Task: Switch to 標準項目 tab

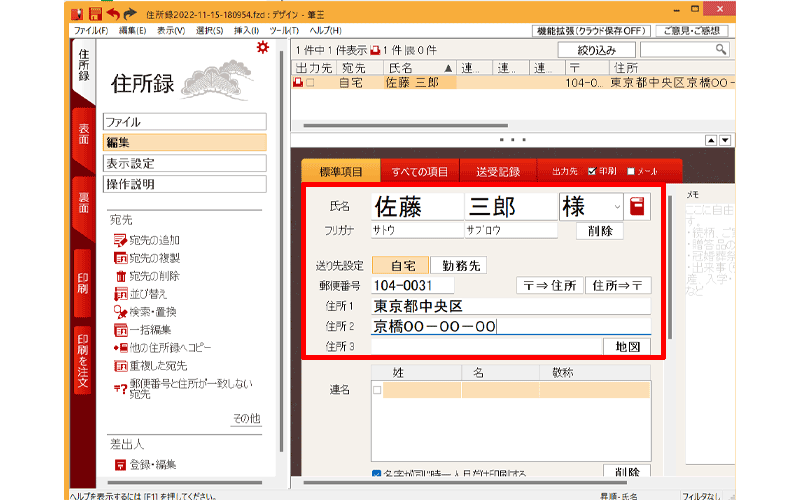Action: point(341,171)
